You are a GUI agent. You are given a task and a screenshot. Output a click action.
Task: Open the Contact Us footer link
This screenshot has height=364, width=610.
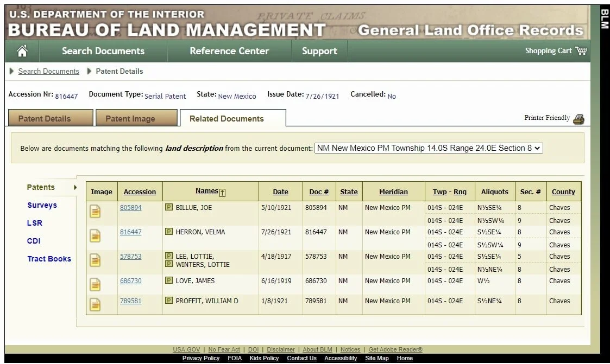[x=301, y=358]
